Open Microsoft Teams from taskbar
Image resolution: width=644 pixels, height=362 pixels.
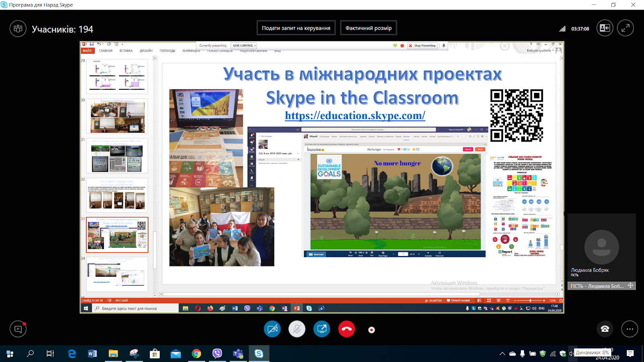pos(238,354)
